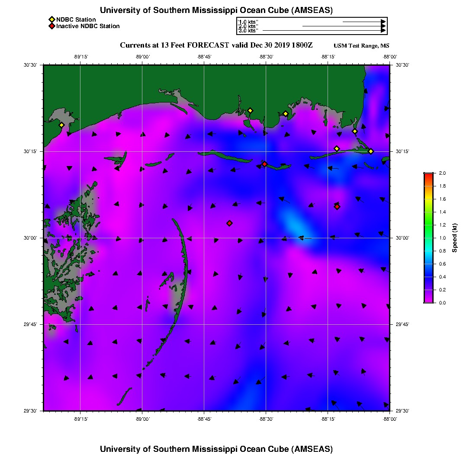
Task: Click the red top of the speed colorbar
Action: (429, 176)
